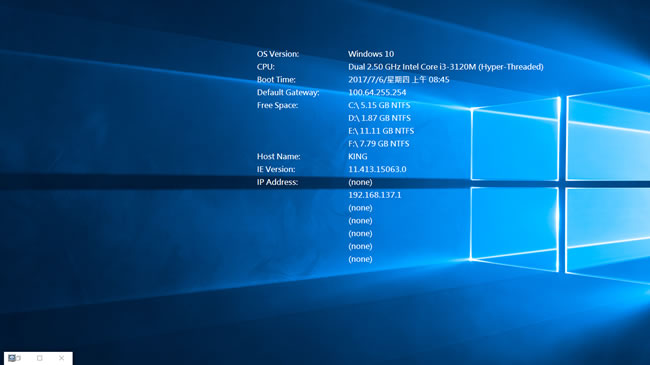Image resolution: width=650 pixels, height=365 pixels.
Task: Select the gateway address 100.64.255.254
Action: coord(377,92)
